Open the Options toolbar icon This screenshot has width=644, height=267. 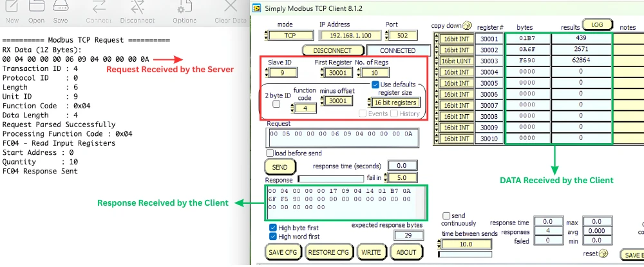click(x=184, y=6)
